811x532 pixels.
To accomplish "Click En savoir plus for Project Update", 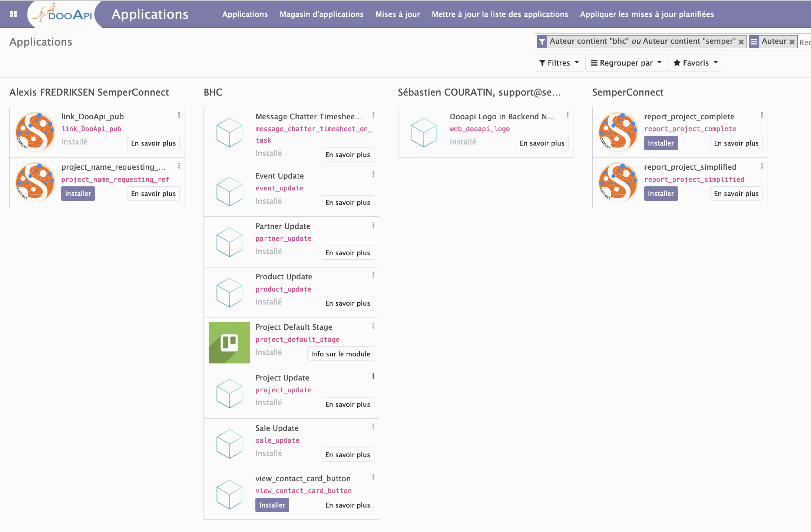I will pyautogui.click(x=348, y=404).
